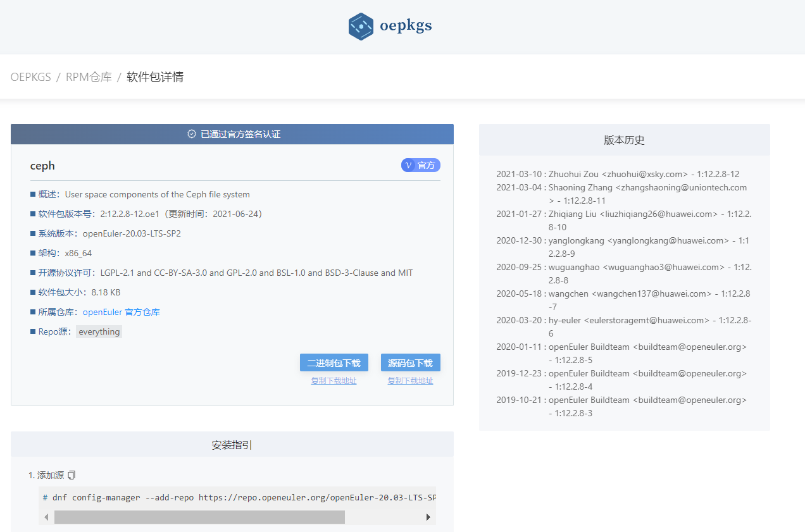Click the V icon in the 官方 badge

pyautogui.click(x=408, y=165)
